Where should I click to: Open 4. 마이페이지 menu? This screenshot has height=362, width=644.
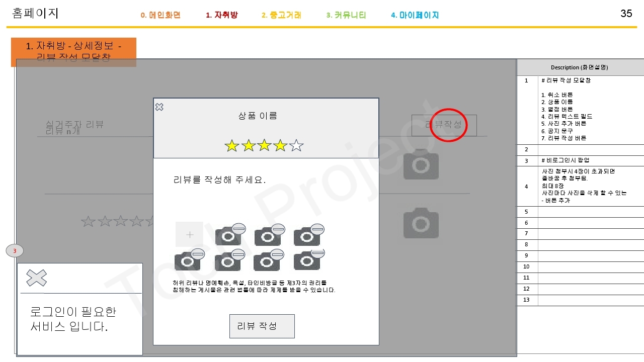[415, 15]
